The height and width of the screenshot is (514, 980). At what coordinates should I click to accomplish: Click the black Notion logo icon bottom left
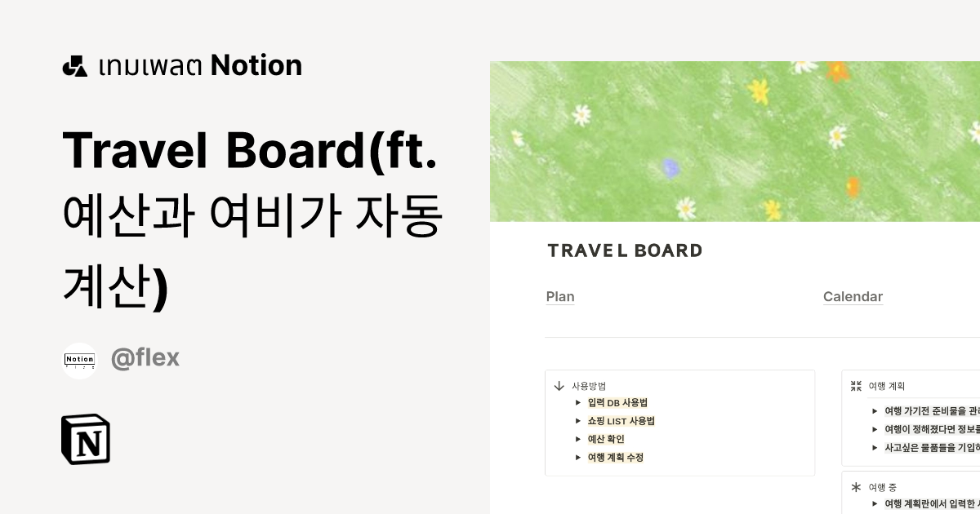(x=86, y=439)
